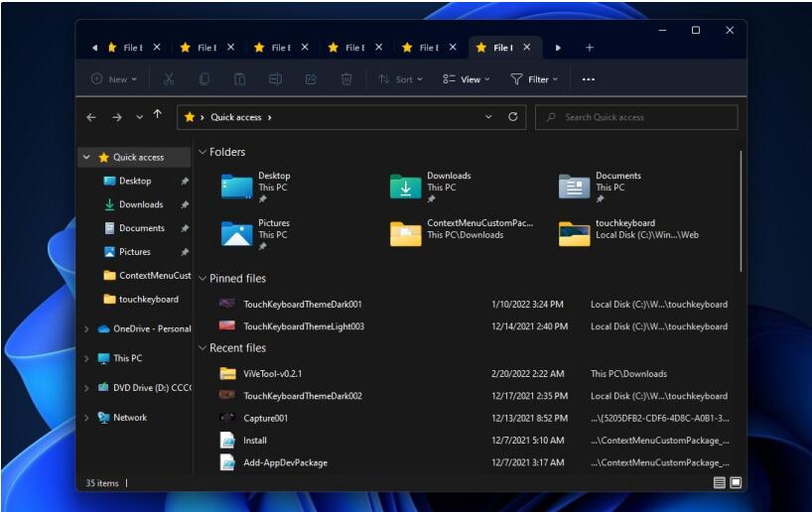This screenshot has width=812, height=512.
Task: Select Pictures in navigation pane
Action: click(135, 252)
